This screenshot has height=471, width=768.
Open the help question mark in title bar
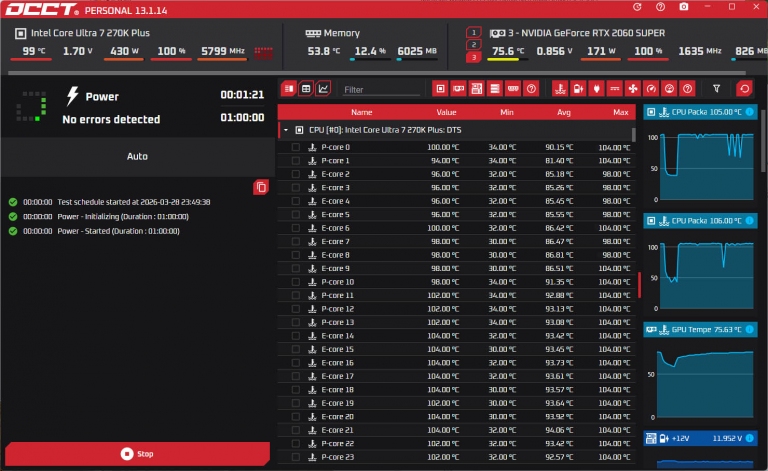click(660, 7)
